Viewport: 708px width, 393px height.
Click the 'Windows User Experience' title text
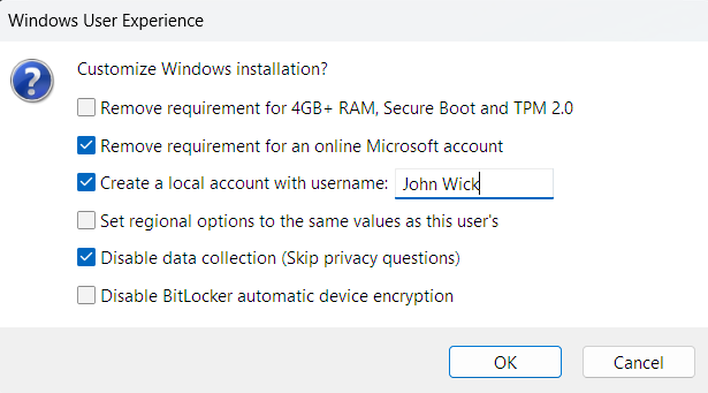pos(106,21)
